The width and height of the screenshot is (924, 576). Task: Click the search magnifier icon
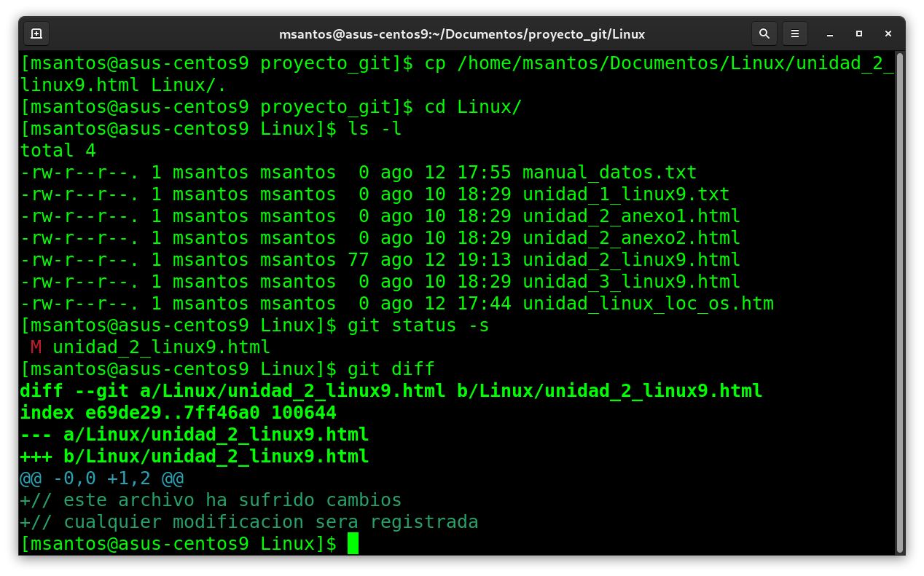click(x=764, y=33)
